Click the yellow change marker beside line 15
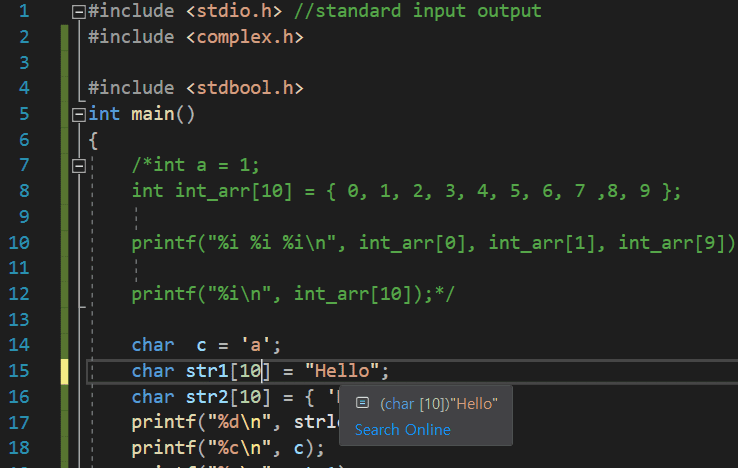 click(x=64, y=371)
